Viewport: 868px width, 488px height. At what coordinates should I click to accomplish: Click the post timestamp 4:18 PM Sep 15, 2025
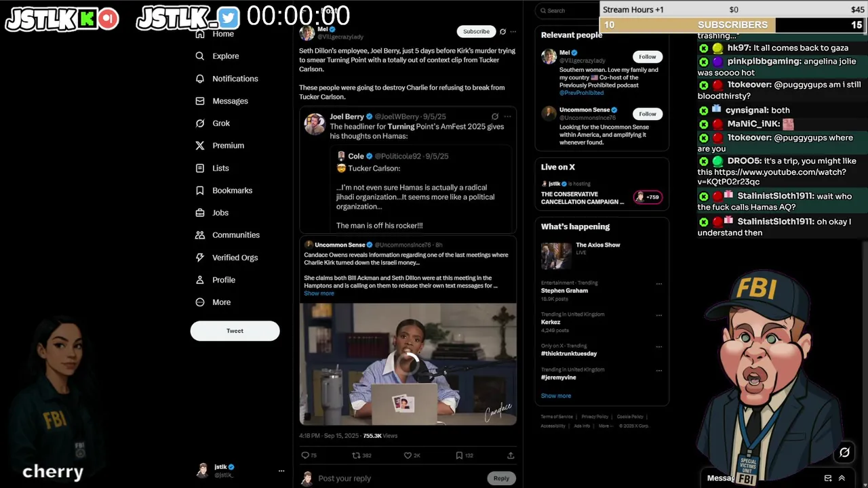pos(330,436)
